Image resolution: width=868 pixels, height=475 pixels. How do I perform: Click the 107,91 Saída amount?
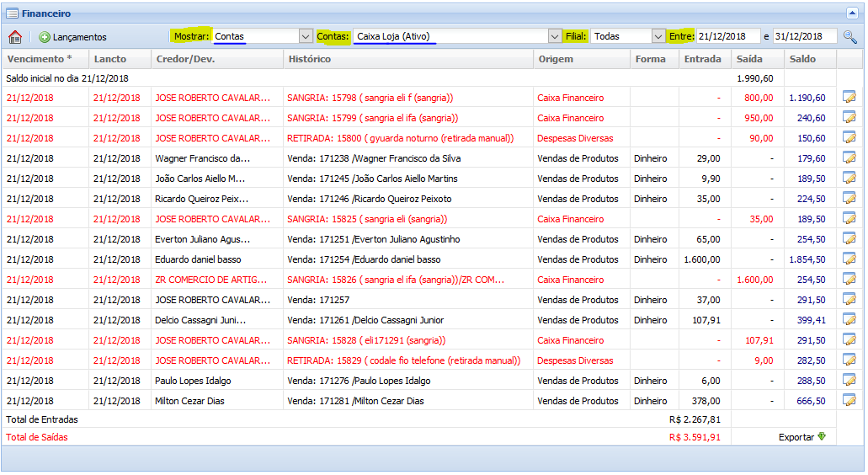pyautogui.click(x=759, y=340)
